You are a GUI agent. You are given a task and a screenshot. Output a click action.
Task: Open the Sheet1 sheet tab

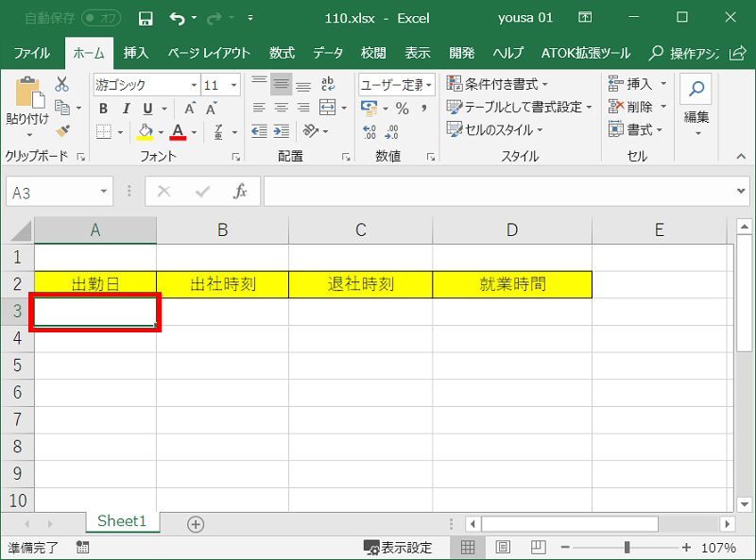pyautogui.click(x=122, y=521)
